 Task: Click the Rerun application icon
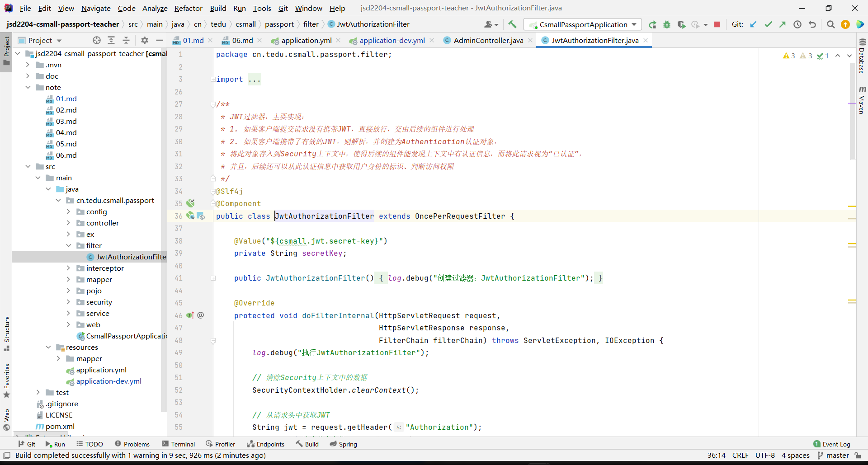(652, 24)
